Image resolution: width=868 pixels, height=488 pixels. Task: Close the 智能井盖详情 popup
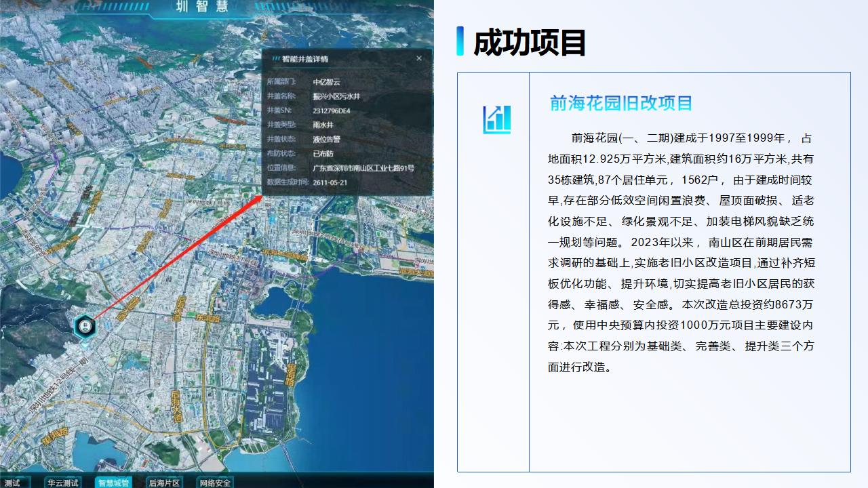click(419, 59)
